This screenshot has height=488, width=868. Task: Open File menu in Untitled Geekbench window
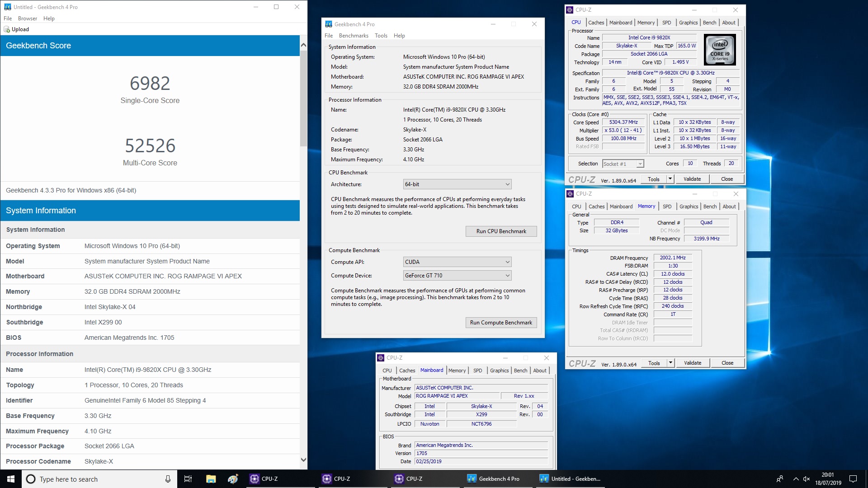[x=8, y=19]
